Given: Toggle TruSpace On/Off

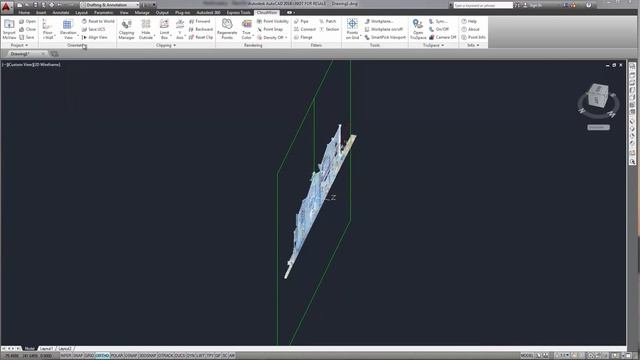Looking at the screenshot, I should click(439, 29).
